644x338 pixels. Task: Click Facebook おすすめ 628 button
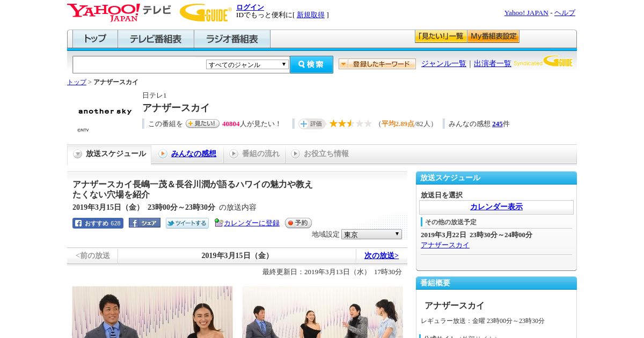[98, 223]
